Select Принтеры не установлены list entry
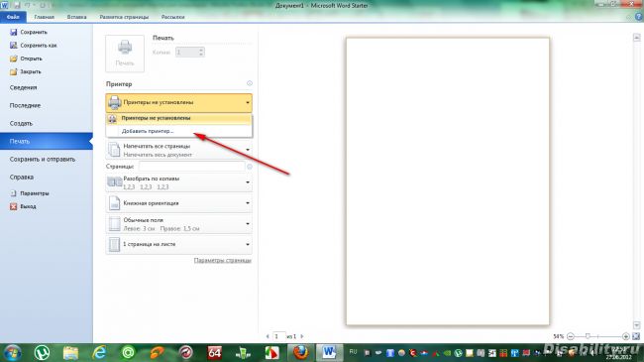 tap(178, 118)
